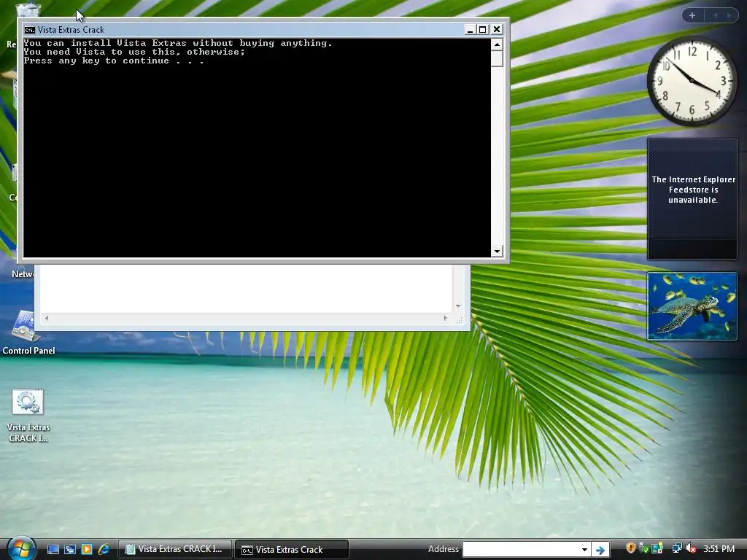This screenshot has height=560, width=747.
Task: Select the Vista Extras CRACK desktop file icon
Action: point(28,416)
